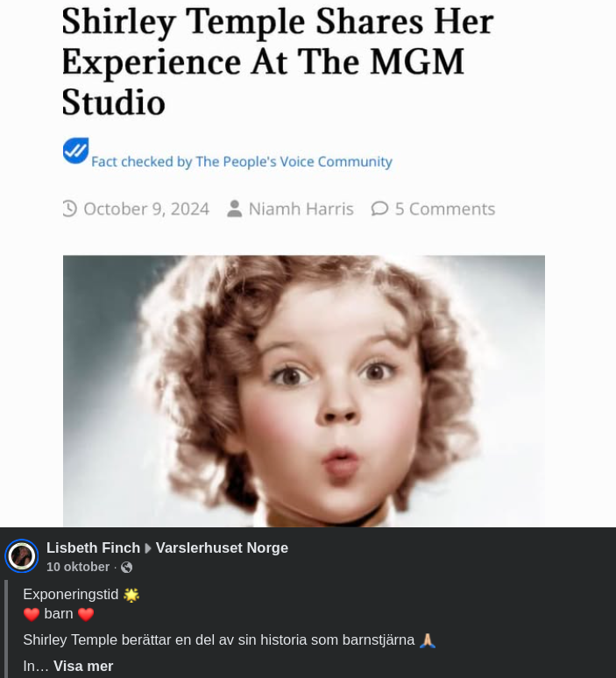This screenshot has height=678, width=616.
Task: Click the blue fact-check badge icon
Action: click(75, 151)
